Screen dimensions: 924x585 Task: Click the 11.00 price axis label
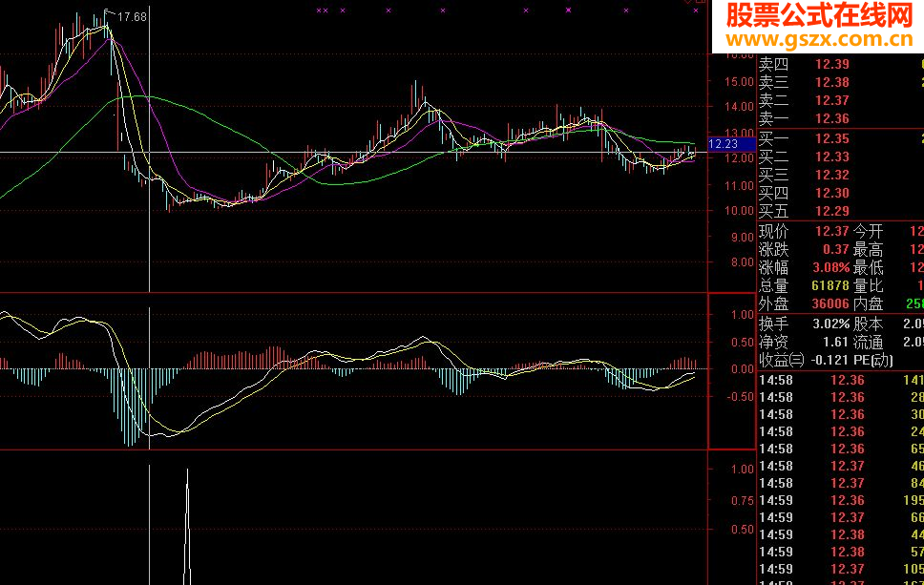pyautogui.click(x=739, y=185)
